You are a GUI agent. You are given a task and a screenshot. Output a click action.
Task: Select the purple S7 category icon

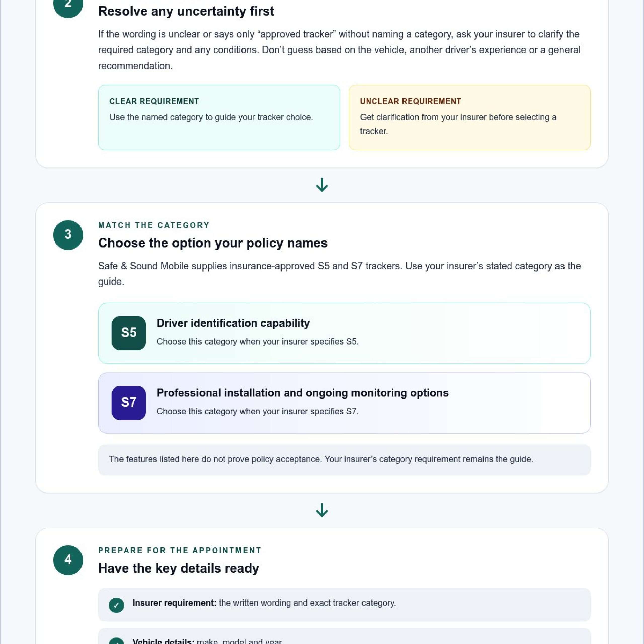129,403
